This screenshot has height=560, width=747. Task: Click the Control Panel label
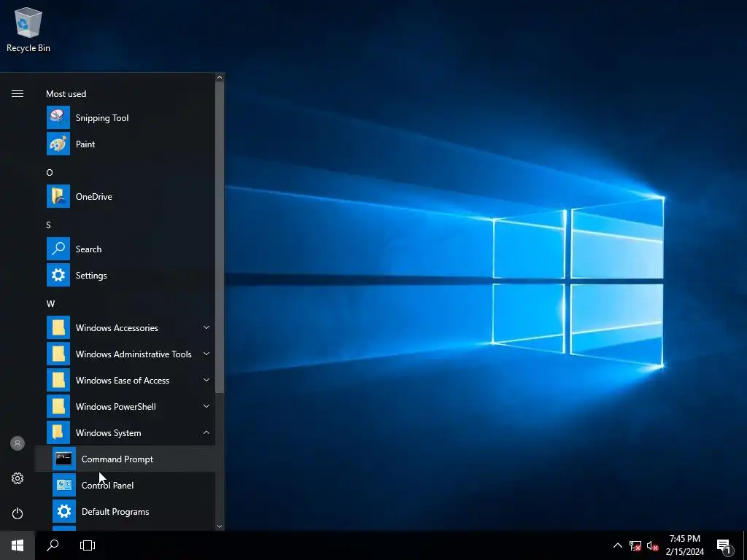pos(107,485)
